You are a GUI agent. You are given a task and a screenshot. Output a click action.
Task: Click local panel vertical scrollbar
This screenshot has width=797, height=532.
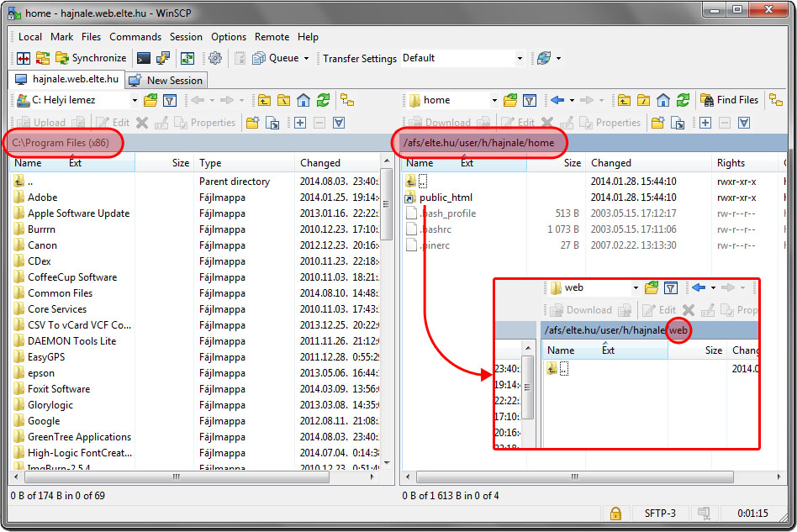[388, 203]
